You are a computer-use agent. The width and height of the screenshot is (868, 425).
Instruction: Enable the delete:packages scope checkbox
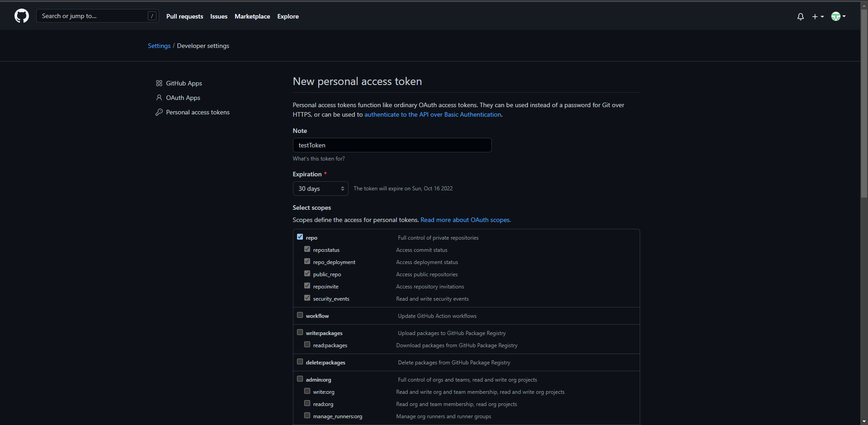(300, 362)
